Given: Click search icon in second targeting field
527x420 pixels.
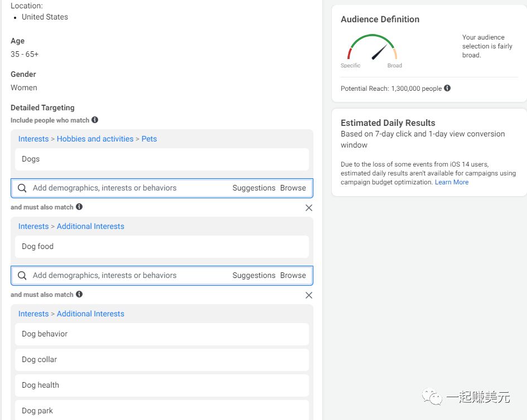Looking at the screenshot, I should pyautogui.click(x=22, y=276).
